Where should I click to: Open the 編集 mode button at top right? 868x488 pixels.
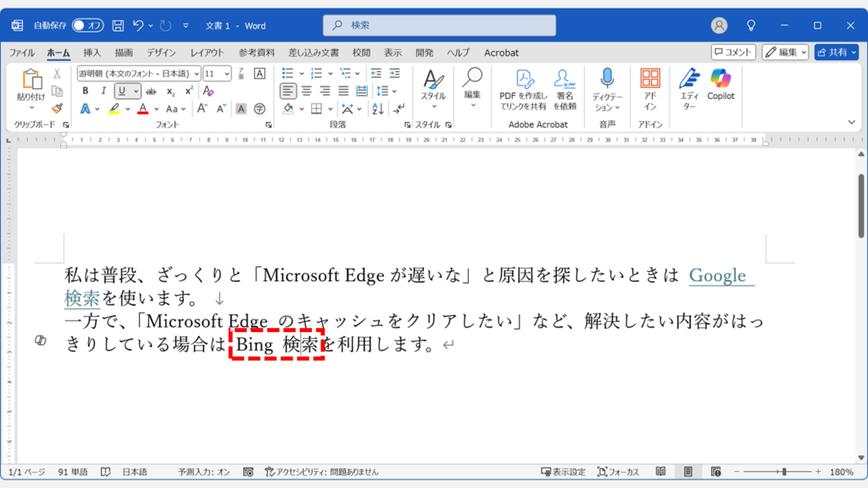tap(785, 52)
